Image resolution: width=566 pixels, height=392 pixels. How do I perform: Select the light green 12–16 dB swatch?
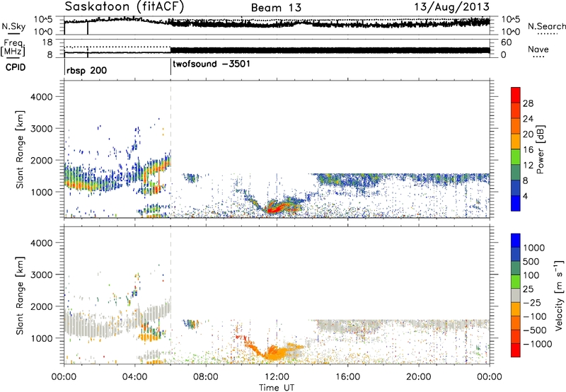(x=516, y=157)
